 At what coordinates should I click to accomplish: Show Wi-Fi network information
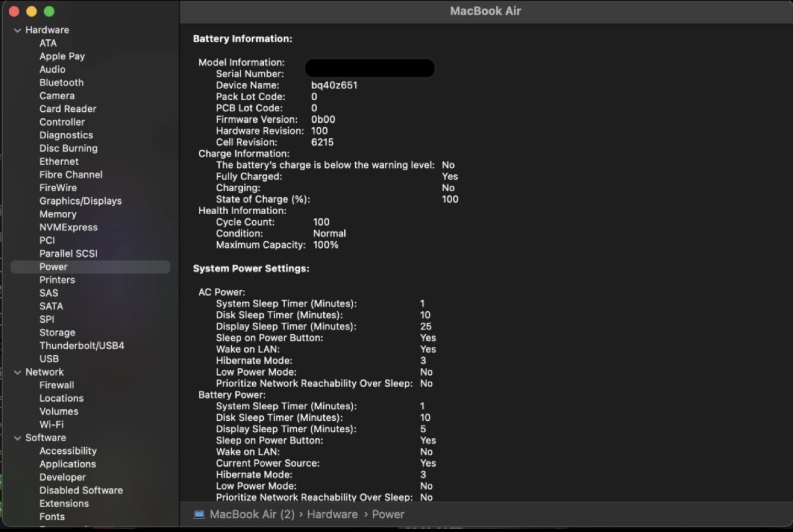[51, 425]
